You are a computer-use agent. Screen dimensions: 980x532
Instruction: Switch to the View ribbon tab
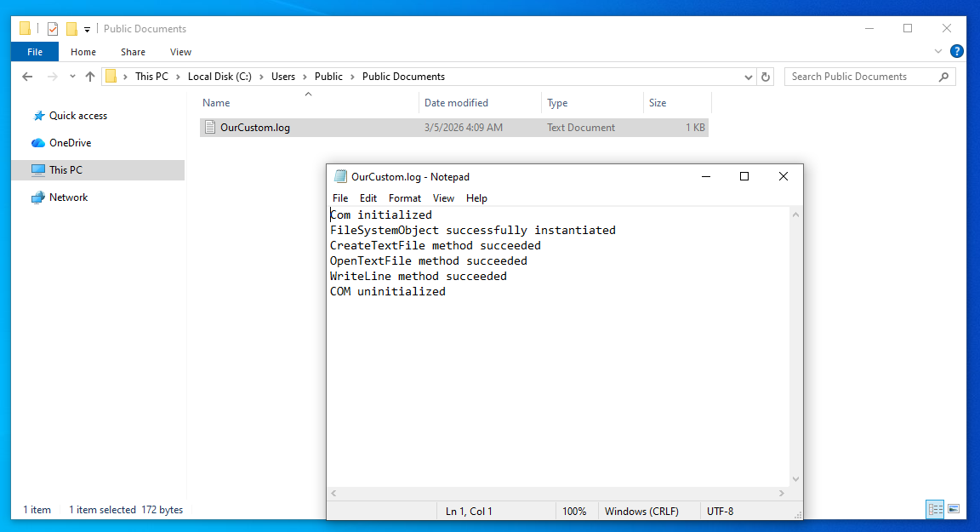click(x=180, y=51)
